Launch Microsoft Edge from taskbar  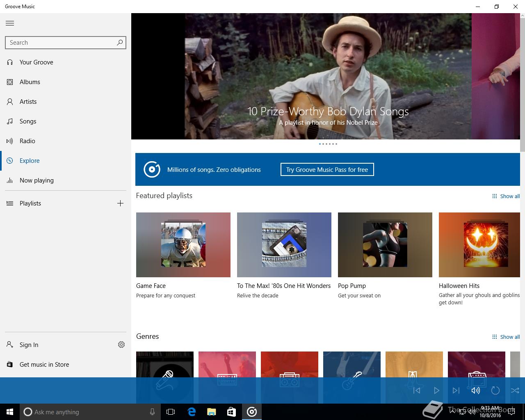191,412
